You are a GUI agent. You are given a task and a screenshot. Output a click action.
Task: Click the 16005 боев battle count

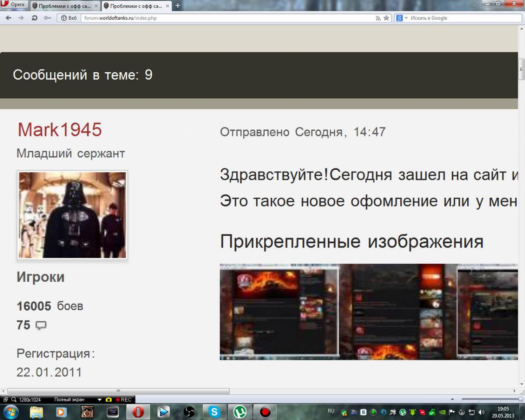click(x=50, y=306)
